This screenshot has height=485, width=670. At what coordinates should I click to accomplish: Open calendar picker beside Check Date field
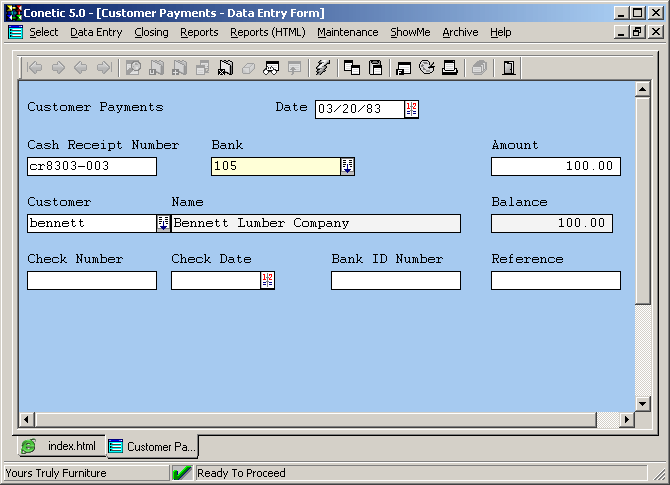[267, 281]
